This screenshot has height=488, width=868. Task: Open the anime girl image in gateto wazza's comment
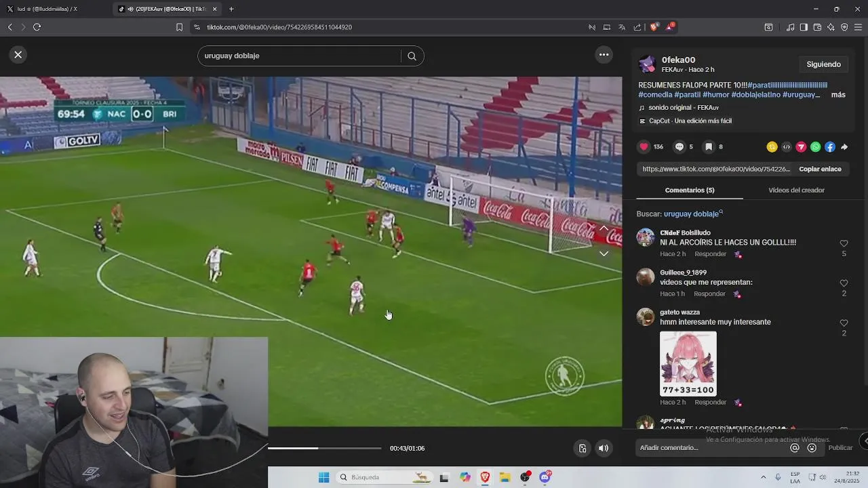click(688, 363)
